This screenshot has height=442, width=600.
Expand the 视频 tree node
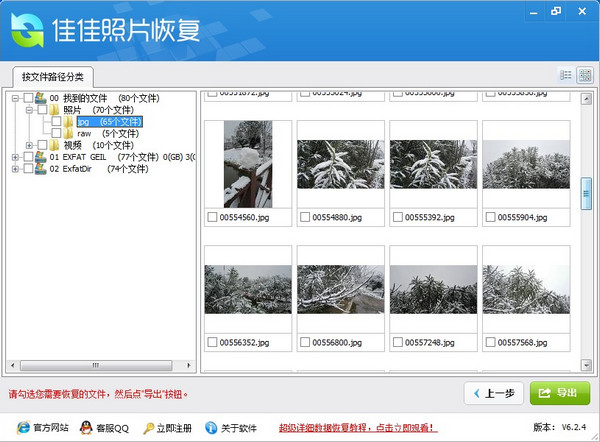point(29,145)
